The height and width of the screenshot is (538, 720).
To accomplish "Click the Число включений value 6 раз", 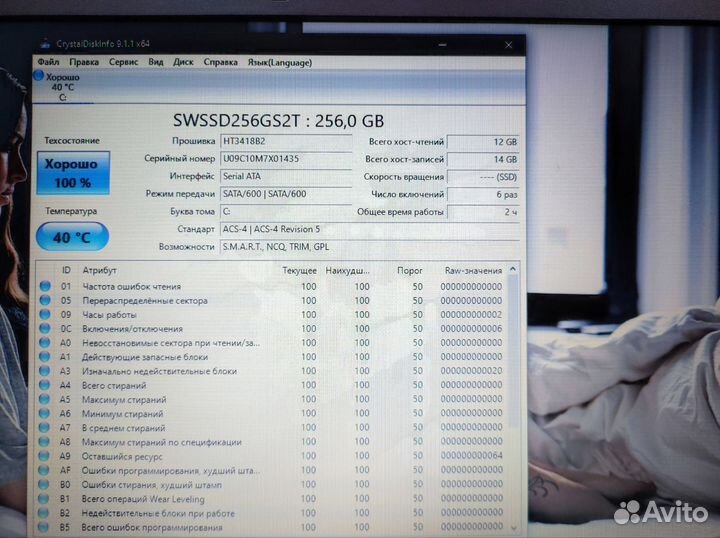I will (483, 195).
